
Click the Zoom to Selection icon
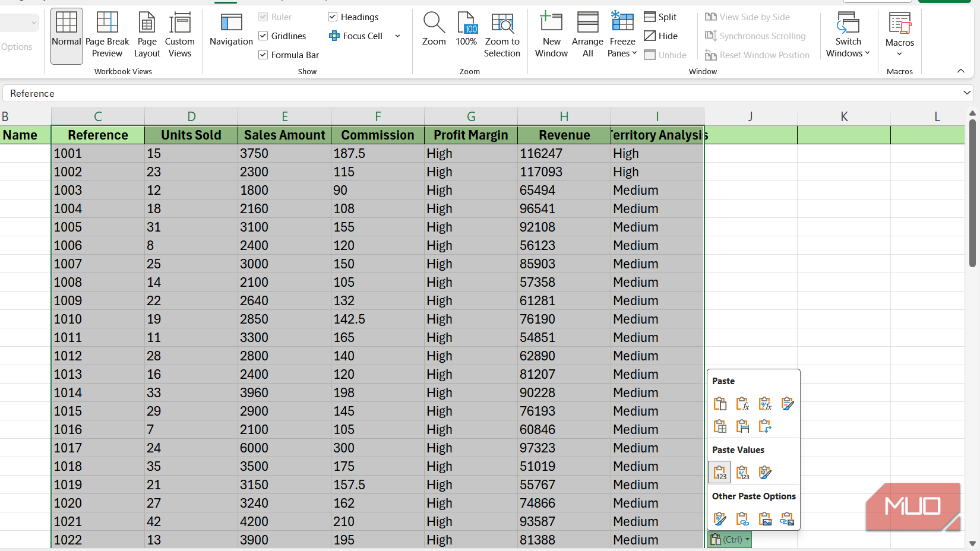click(x=502, y=36)
